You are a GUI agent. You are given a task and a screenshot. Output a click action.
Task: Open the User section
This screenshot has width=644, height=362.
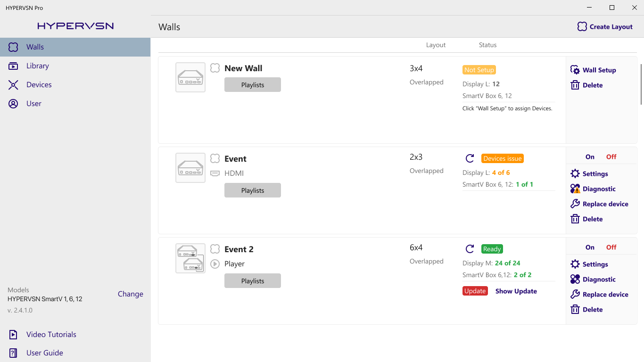(75, 104)
